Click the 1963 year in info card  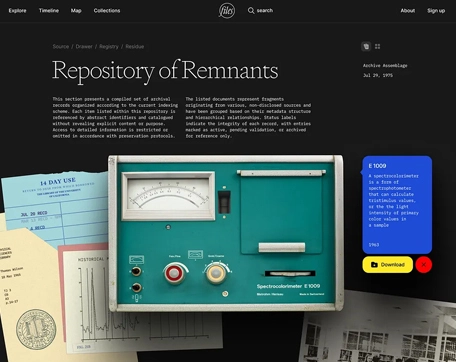pyautogui.click(x=374, y=245)
